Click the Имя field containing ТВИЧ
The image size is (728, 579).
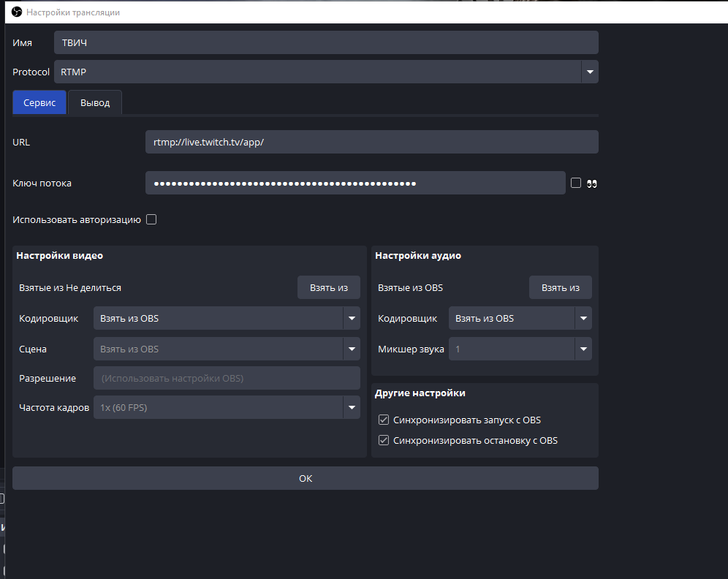[326, 42]
